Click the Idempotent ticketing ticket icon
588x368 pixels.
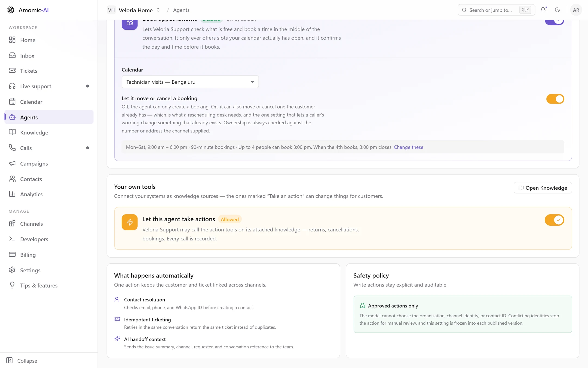tap(117, 319)
